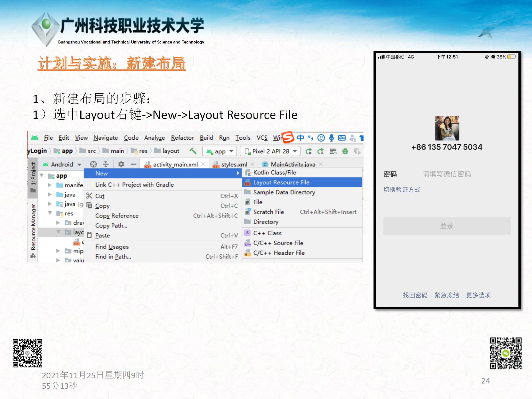Tap the 找回密码 link
This screenshot has width=532, height=399.
(x=415, y=295)
